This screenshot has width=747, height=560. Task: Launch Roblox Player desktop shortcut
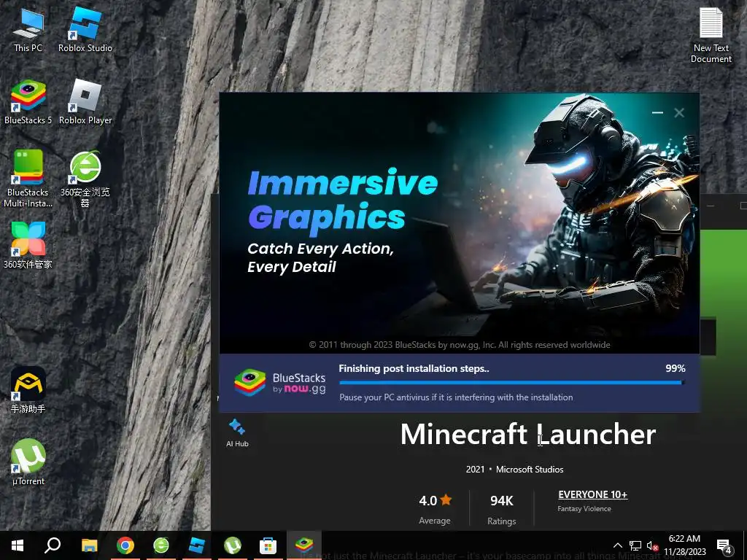tap(85, 102)
